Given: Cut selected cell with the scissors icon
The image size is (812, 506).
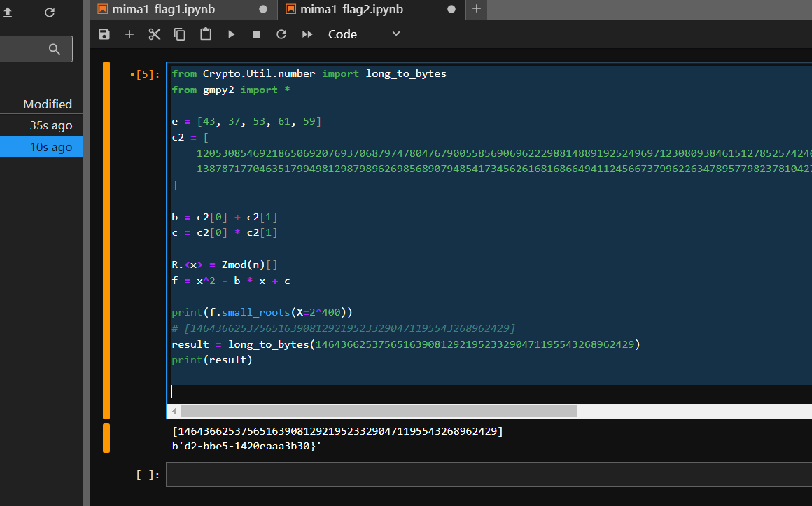Looking at the screenshot, I should 154,34.
